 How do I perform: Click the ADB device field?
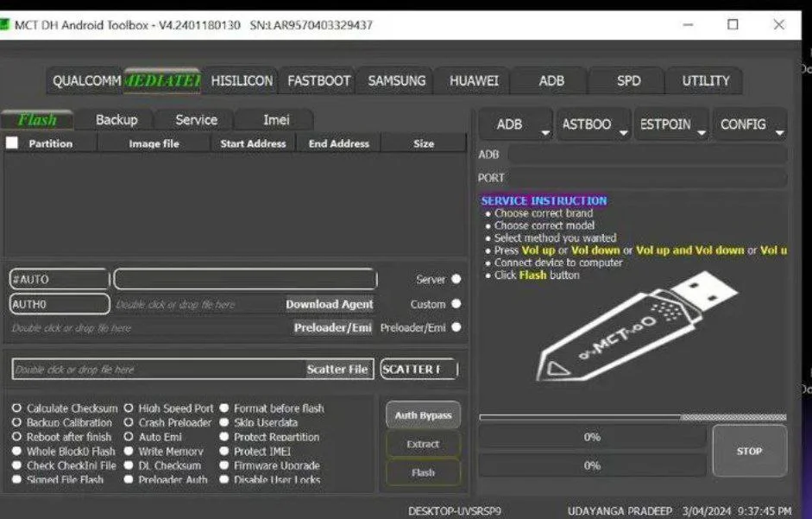coord(647,154)
